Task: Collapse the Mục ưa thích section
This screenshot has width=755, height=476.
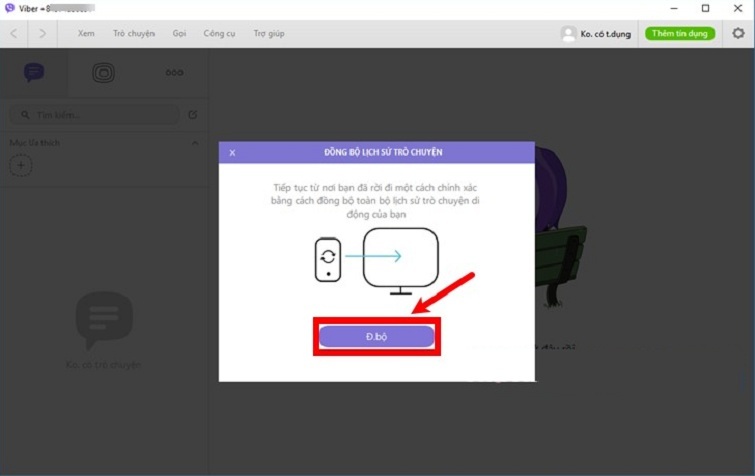Action: 195,143
